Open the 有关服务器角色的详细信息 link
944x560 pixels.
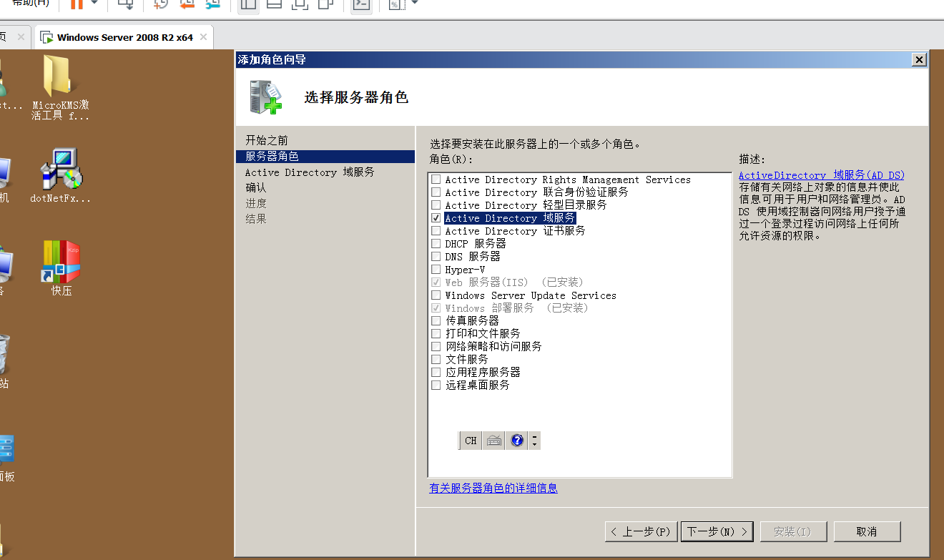point(493,488)
